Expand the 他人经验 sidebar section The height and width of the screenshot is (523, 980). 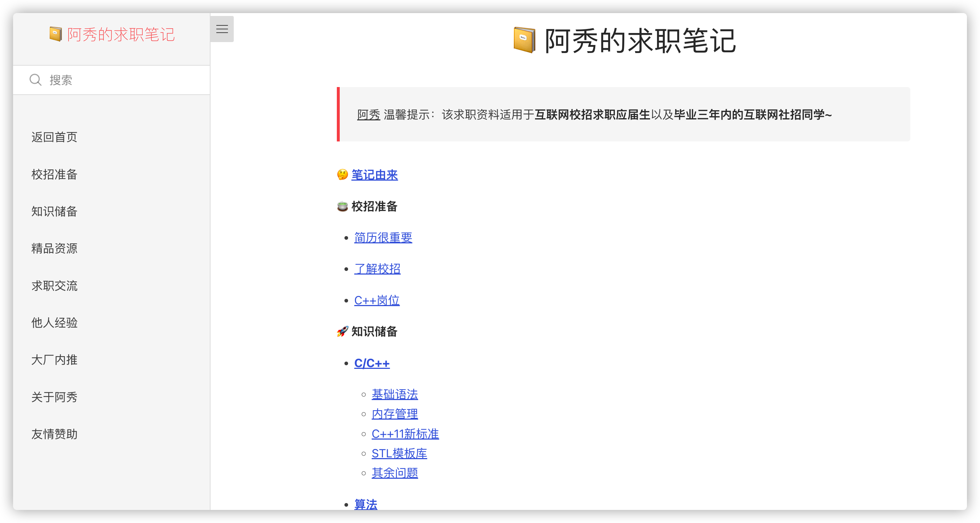54,323
